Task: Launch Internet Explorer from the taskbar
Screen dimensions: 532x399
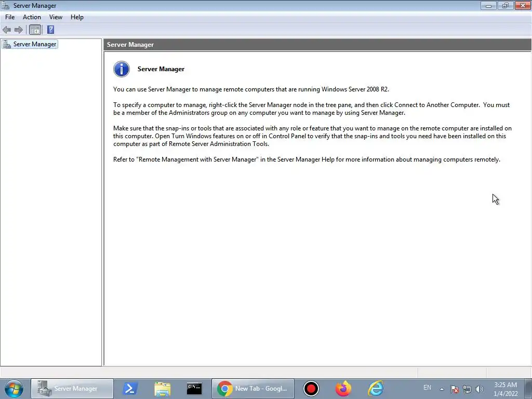Action: 376,389
